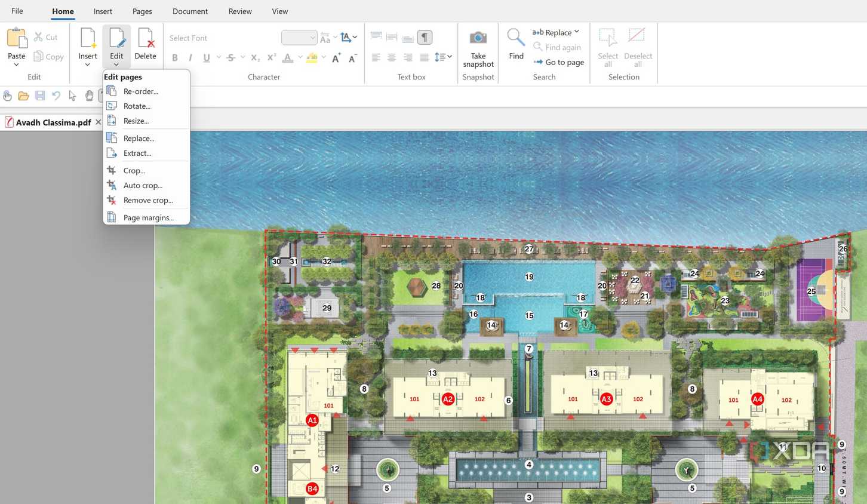The width and height of the screenshot is (867, 504).
Task: Apply subscript formatting
Action: (x=255, y=57)
